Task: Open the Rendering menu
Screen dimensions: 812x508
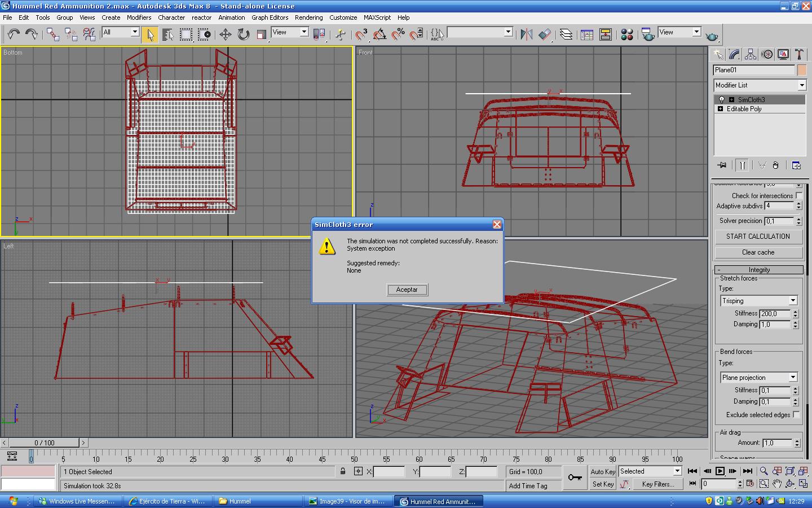Action: 308,17
